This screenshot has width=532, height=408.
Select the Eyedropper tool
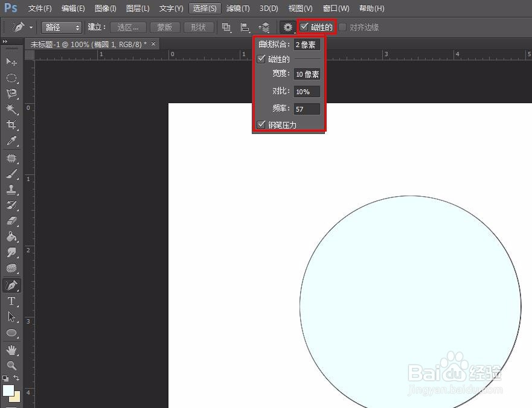(11, 140)
